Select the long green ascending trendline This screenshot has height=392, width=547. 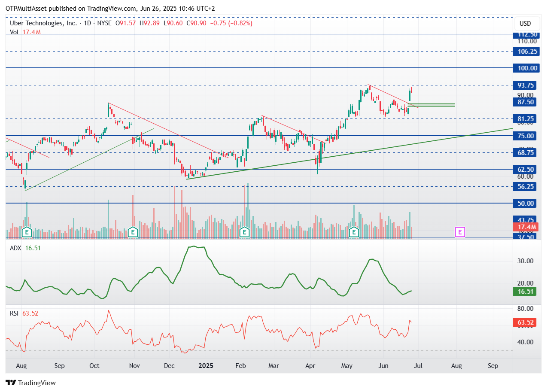pyautogui.click(x=349, y=153)
